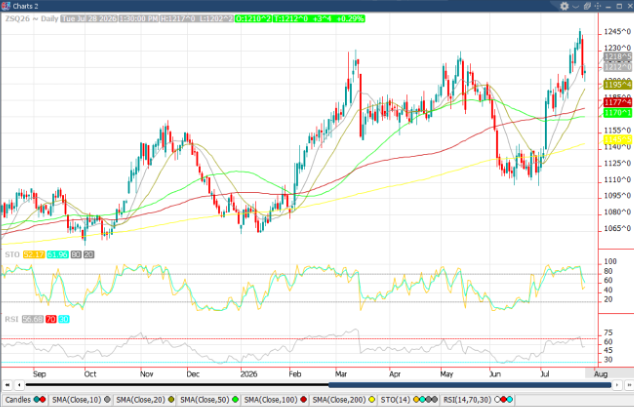This screenshot has height=408, width=634.
Task: Click the RSI gray value 56.68
Action: tap(32, 319)
